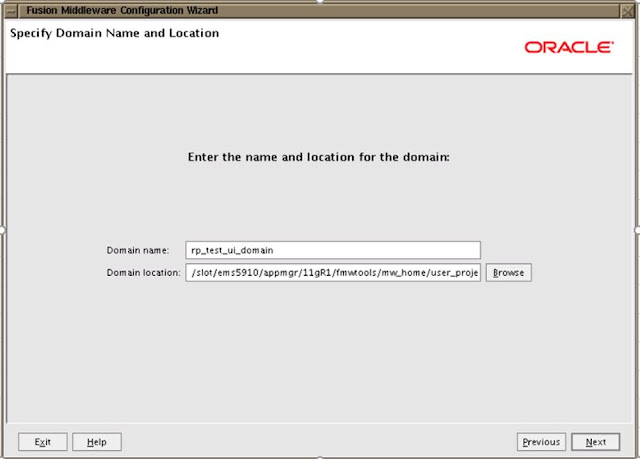Image resolution: width=640 pixels, height=459 pixels.
Task: Click the Next button
Action: pyautogui.click(x=596, y=442)
